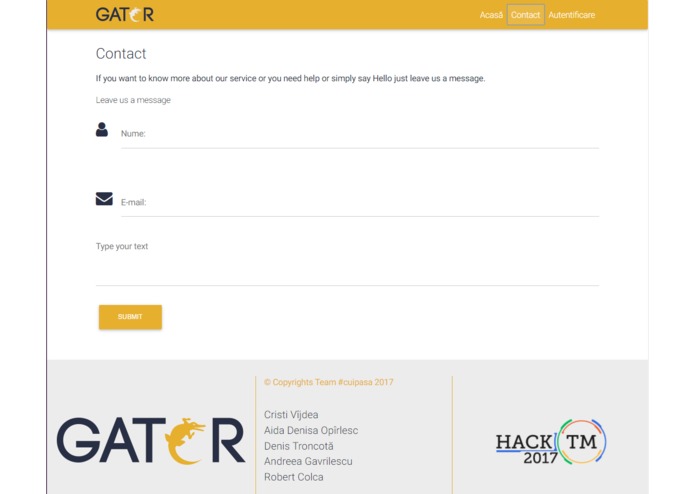Select the name Andreea Gavrilescu
The height and width of the screenshot is (494, 695).
[x=308, y=462]
